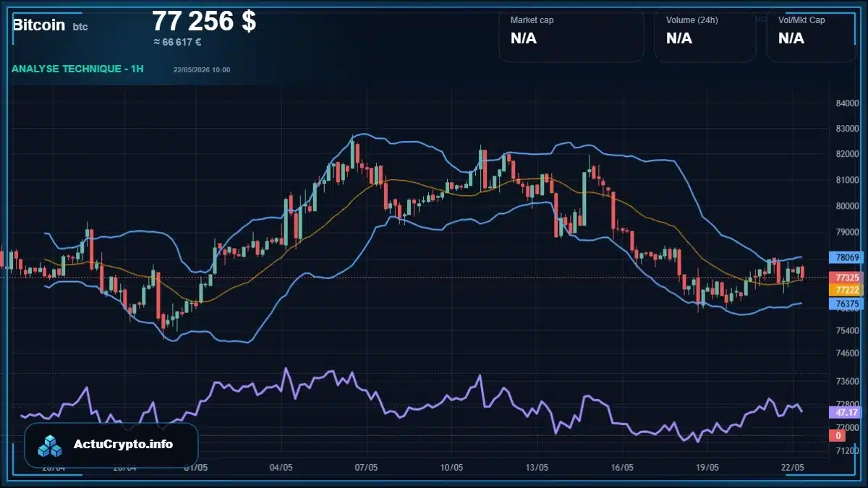Click the 83000 axis label
The height and width of the screenshot is (488, 868).
click(846, 129)
